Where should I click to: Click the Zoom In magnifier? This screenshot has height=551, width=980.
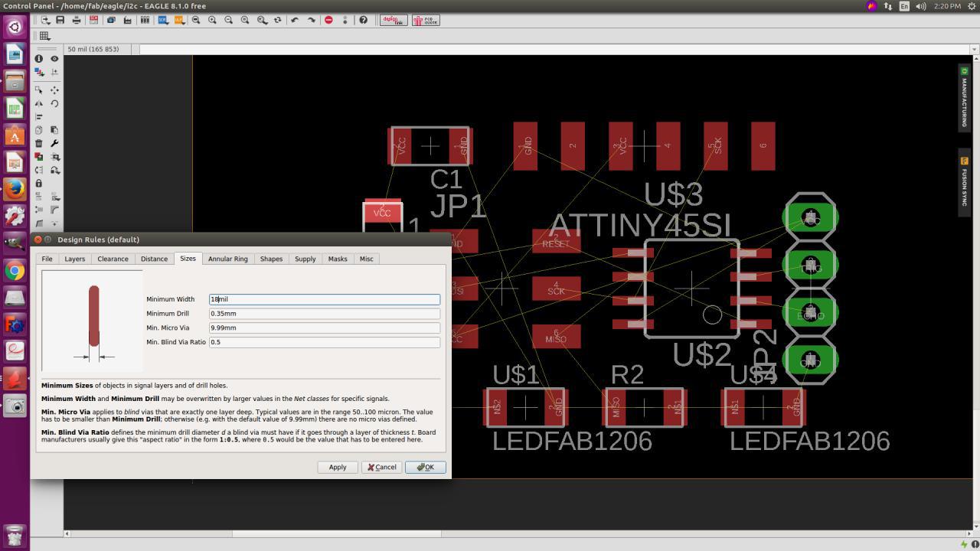tap(212, 20)
